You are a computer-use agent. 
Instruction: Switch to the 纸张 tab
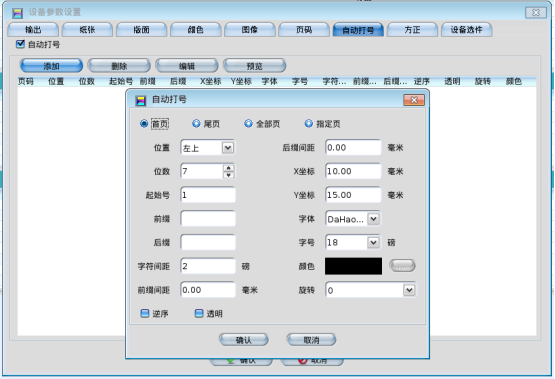(87, 30)
